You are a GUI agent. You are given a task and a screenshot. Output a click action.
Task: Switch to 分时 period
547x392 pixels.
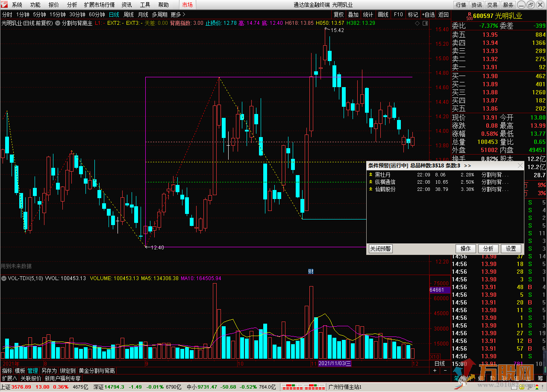click(7, 15)
